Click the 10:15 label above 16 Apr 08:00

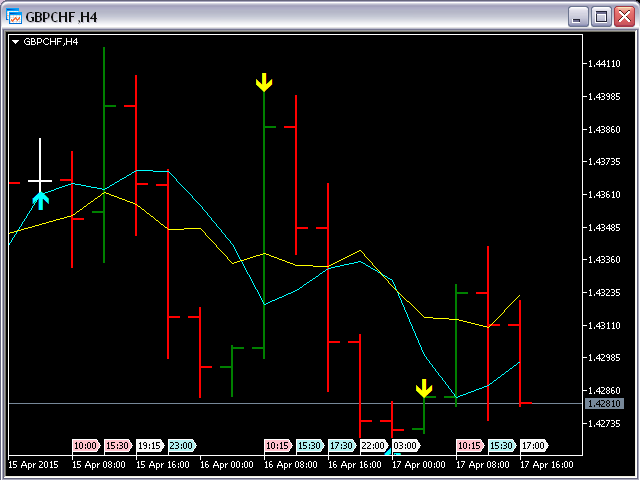coord(278,445)
